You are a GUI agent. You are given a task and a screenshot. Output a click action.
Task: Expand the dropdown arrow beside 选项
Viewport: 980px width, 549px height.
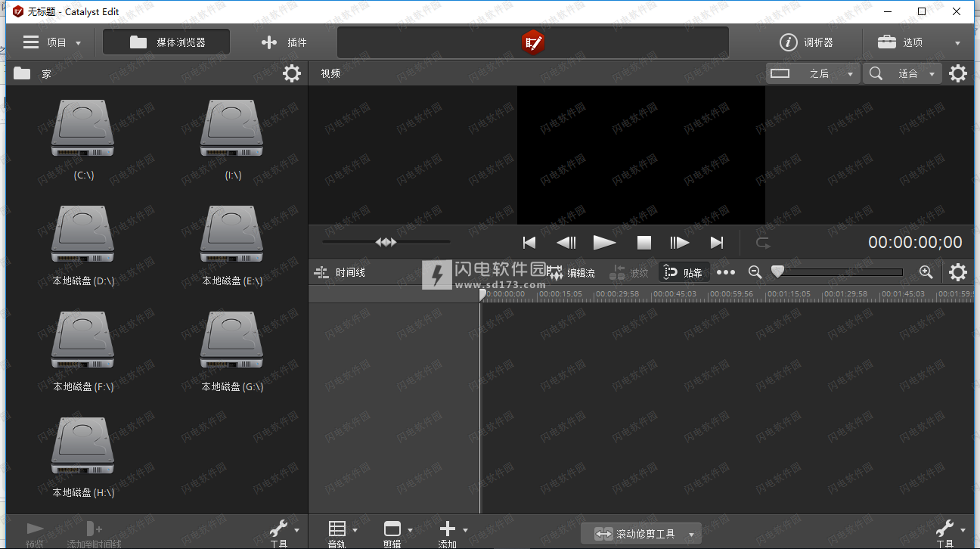point(958,43)
